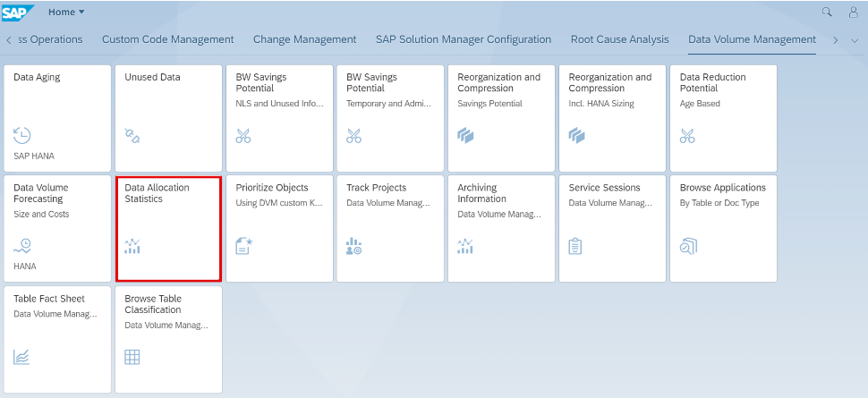
Task: Click the Unused Data disconnect icon
Action: tap(132, 136)
